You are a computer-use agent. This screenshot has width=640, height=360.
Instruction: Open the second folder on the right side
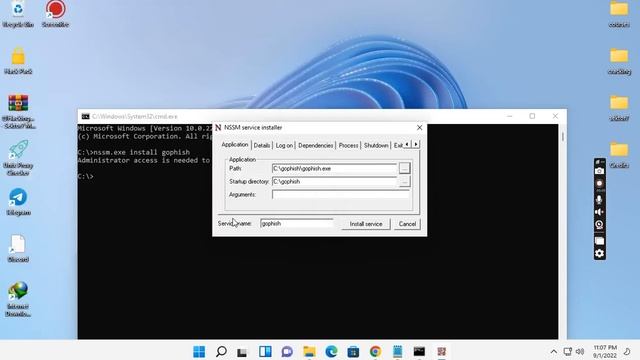pyautogui.click(x=619, y=61)
